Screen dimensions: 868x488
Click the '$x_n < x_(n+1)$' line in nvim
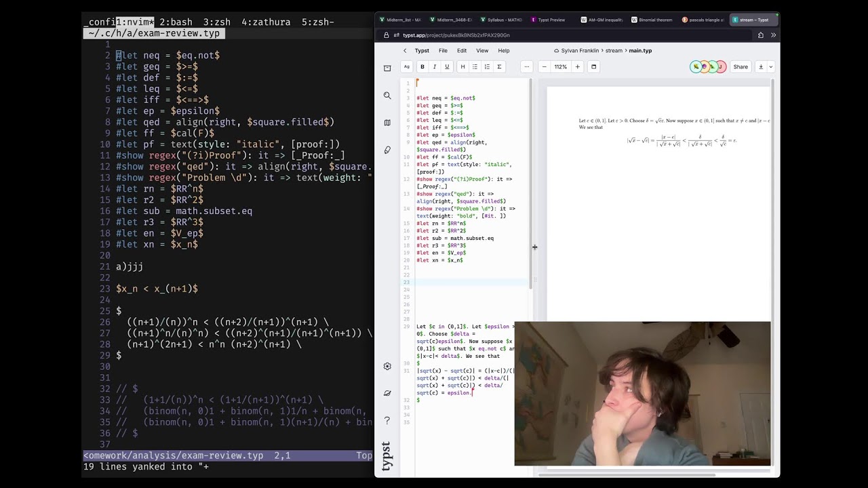(x=157, y=289)
